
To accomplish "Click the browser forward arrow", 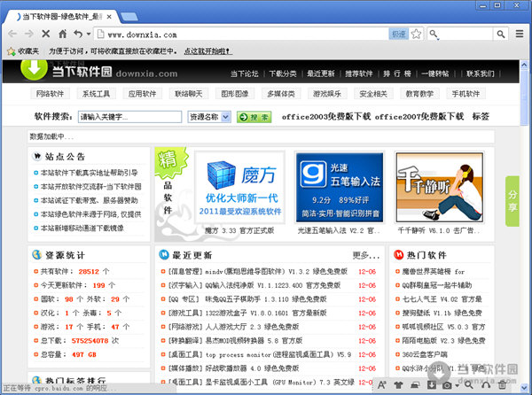I will 29,34.
